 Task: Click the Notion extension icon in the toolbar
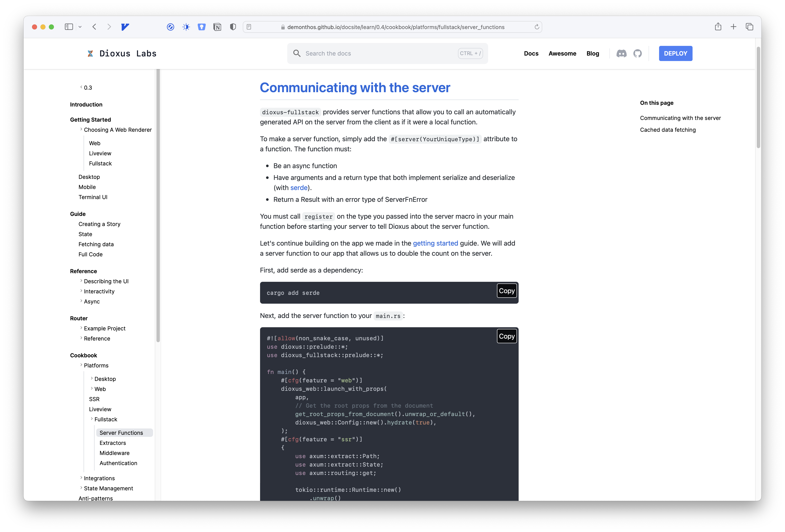tap(217, 27)
